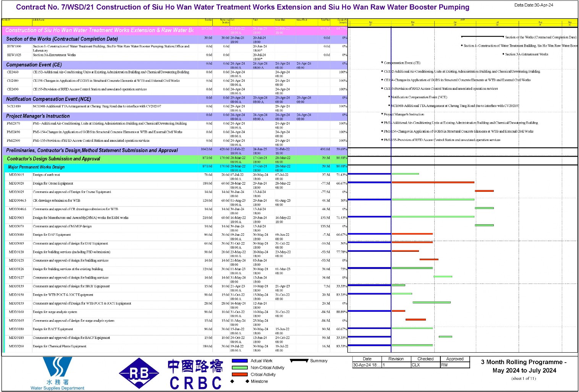Click the RM cell under Approved
Screen dimensions: 579x392
coord(455,365)
